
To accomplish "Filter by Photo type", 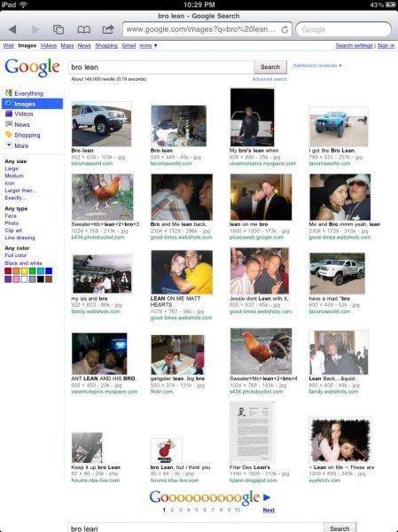I will 12,223.
